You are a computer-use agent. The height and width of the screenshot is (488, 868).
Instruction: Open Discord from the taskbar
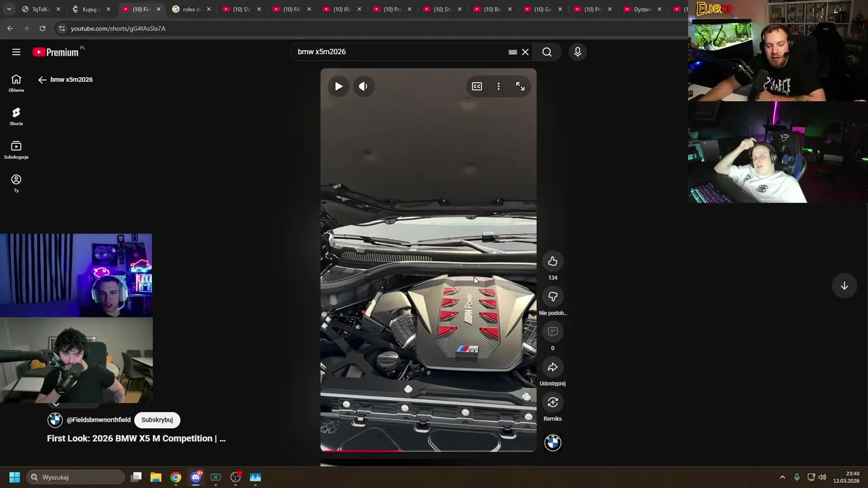(x=196, y=477)
